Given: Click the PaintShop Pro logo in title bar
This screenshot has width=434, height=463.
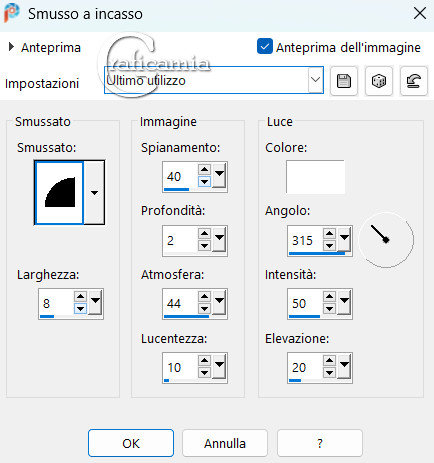Looking at the screenshot, I should coord(12,13).
